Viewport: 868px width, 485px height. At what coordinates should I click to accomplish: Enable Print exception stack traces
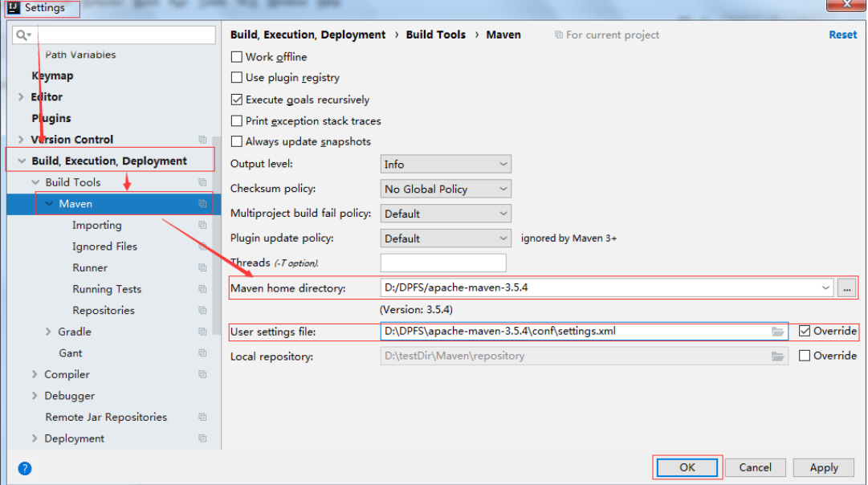tap(236, 120)
